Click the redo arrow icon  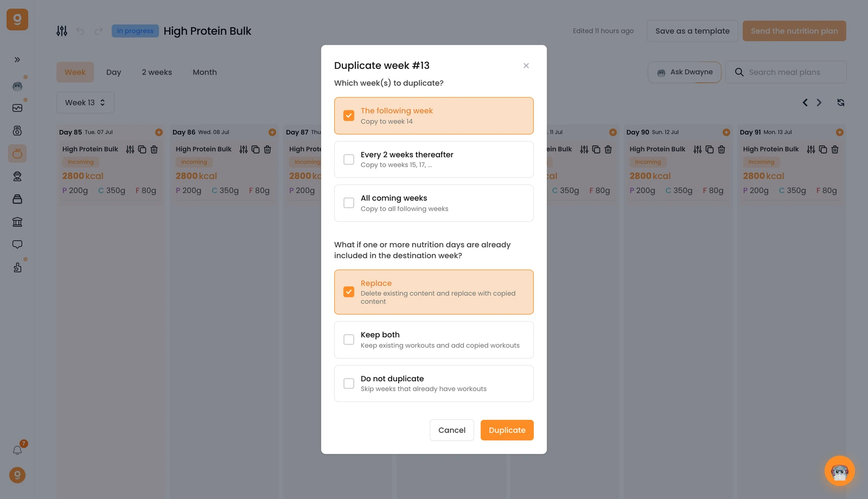[x=99, y=31]
